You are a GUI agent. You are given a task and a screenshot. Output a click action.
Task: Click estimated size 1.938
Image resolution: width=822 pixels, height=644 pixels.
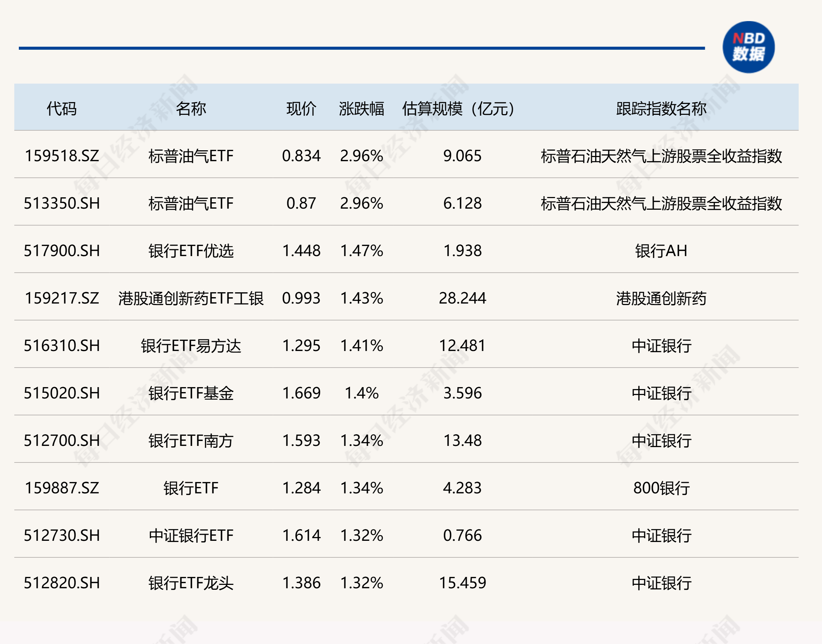(x=462, y=251)
